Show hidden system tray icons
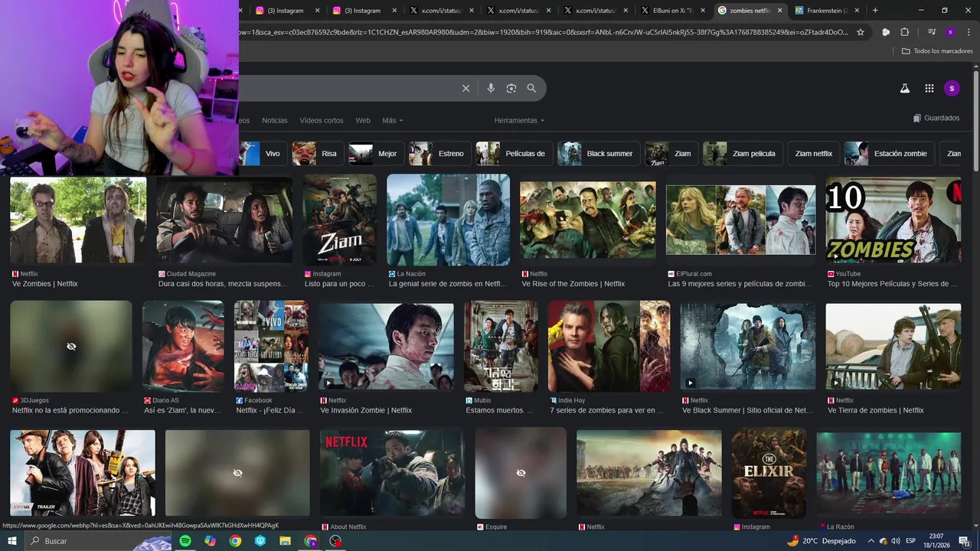Screen dimensions: 980x551 pos(871,541)
